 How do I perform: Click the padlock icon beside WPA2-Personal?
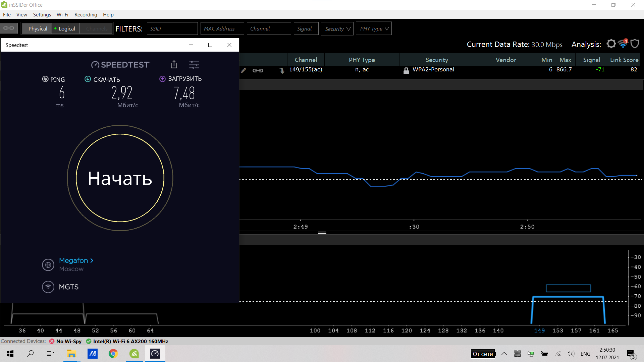[406, 70]
